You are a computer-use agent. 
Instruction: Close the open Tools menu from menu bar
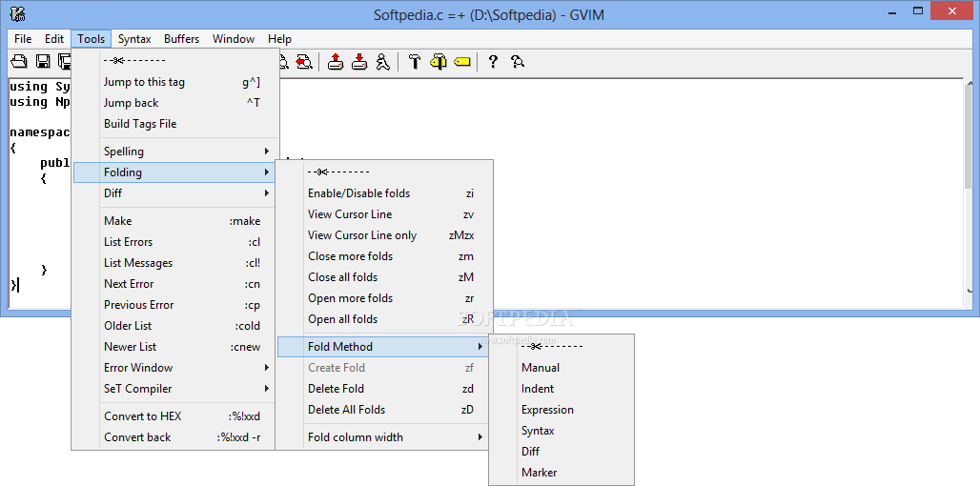click(92, 39)
